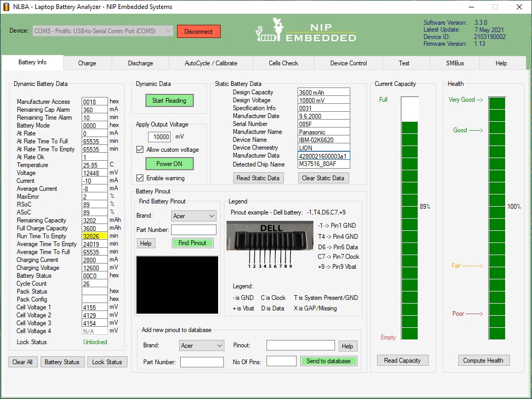
Task: Open the Device COM port dropdown
Action: pos(103,31)
